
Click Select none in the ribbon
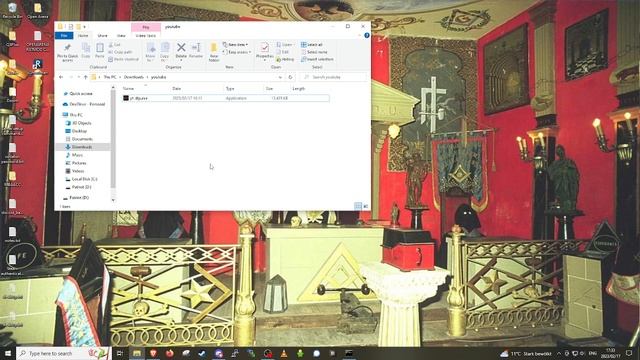[314, 52]
